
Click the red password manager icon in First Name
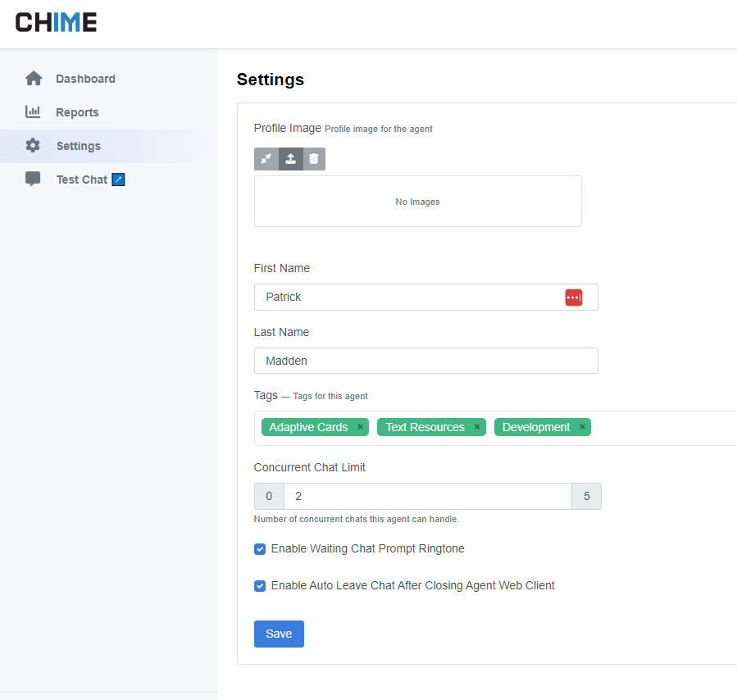(x=573, y=298)
